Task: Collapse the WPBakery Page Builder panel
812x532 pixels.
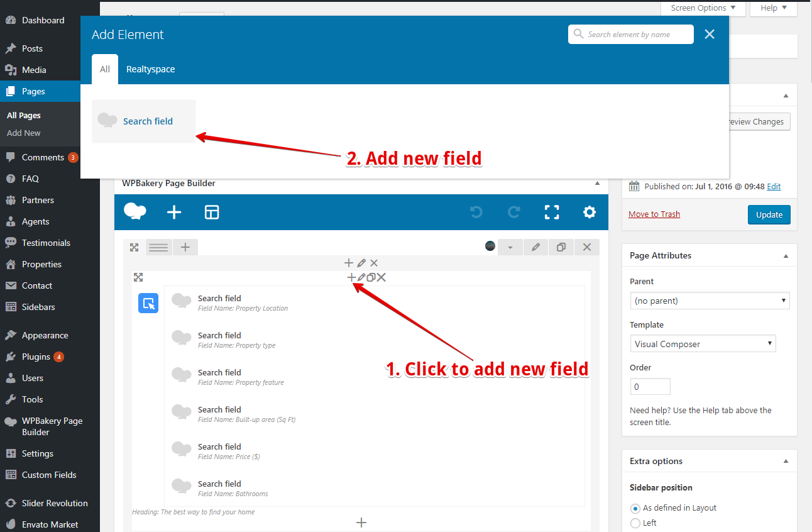Action: click(x=597, y=184)
